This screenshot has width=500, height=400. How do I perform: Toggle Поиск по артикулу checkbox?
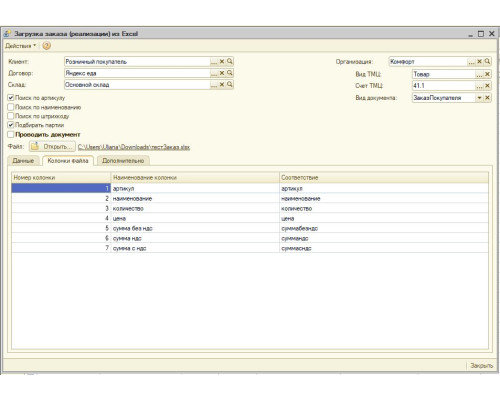(11, 98)
